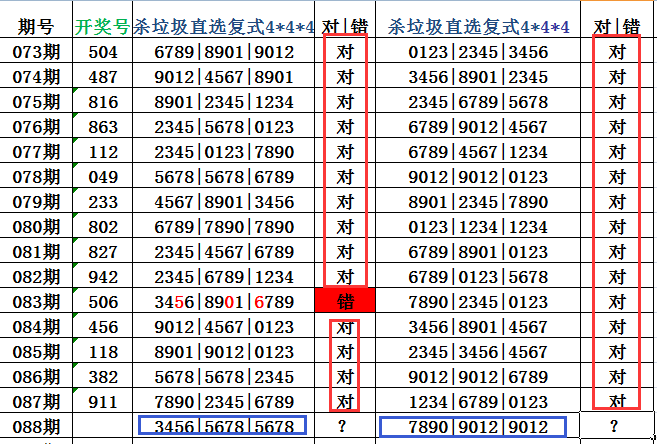Viewport: 657px width, 444px height.
Task: Click the left question mark in row 088期
Action: tap(345, 426)
